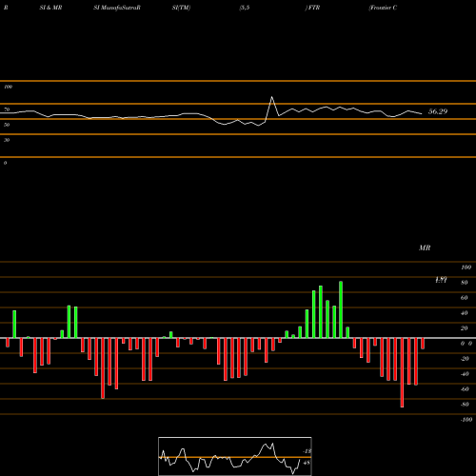The image size is (476, 476).
Task: Click the 70 level label on RSI axis
Action: (x=7, y=109)
